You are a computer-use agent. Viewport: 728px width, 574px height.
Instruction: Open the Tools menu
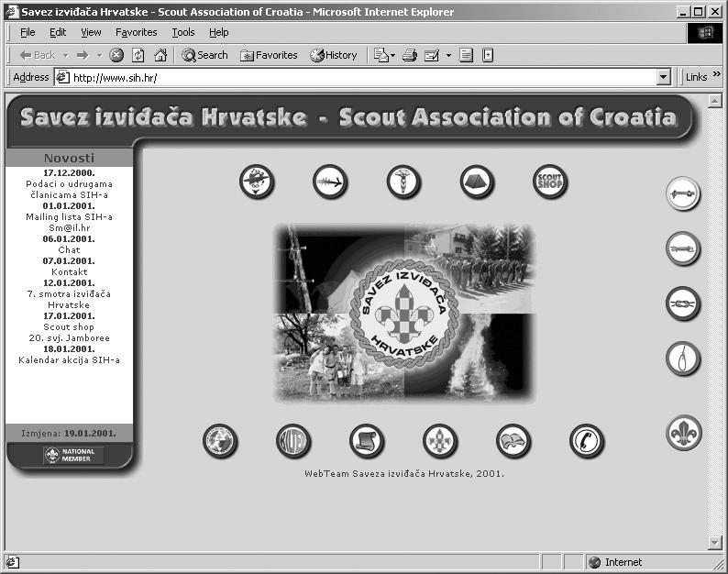(183, 32)
